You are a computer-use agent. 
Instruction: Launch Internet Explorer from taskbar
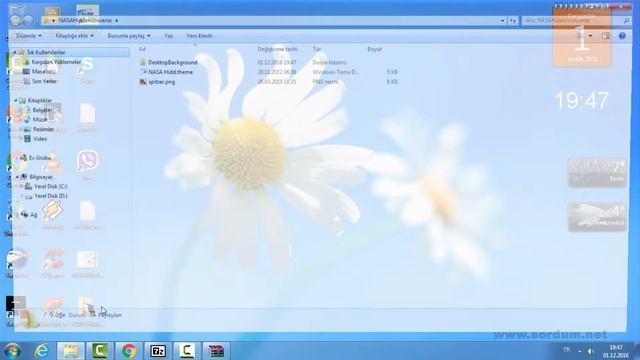tap(42, 351)
